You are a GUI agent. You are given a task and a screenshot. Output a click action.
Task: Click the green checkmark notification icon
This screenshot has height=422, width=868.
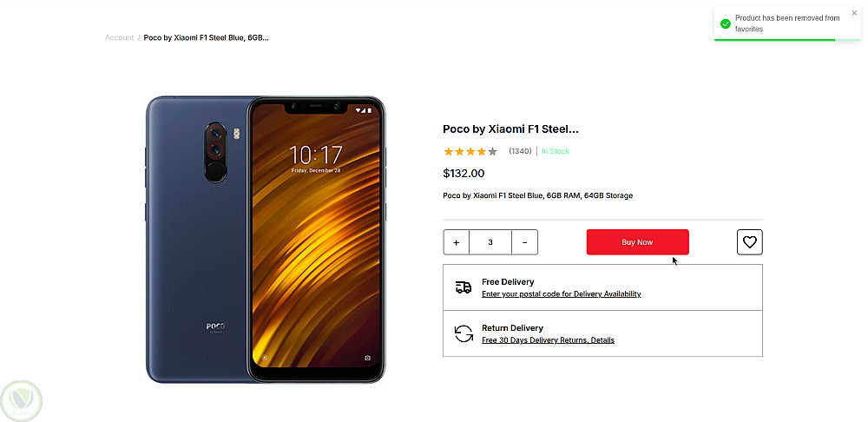click(725, 23)
